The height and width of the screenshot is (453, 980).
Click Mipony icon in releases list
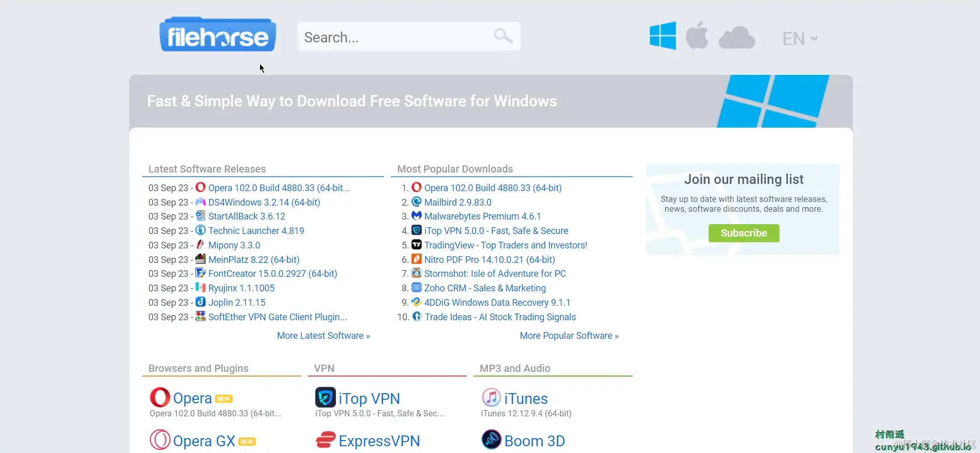pos(201,245)
